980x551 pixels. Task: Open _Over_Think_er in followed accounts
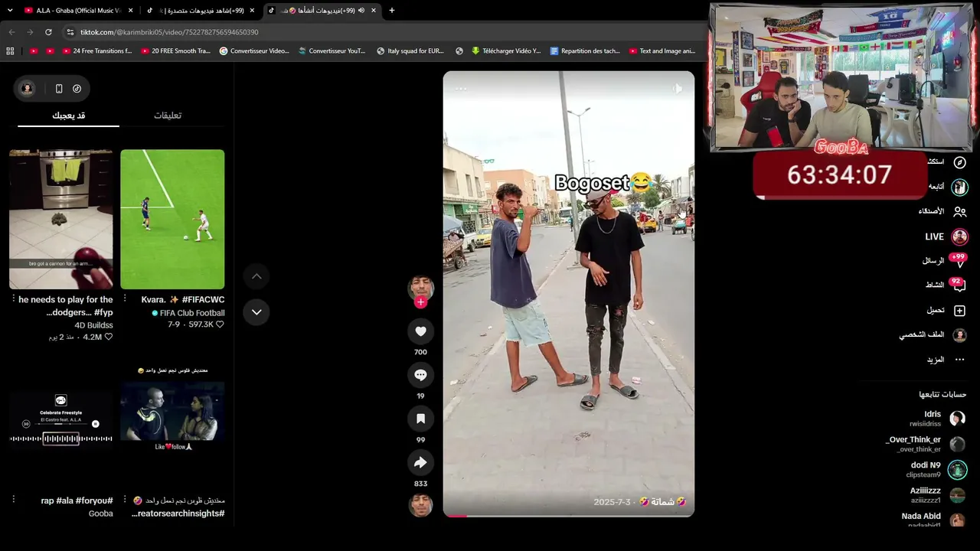(926, 444)
